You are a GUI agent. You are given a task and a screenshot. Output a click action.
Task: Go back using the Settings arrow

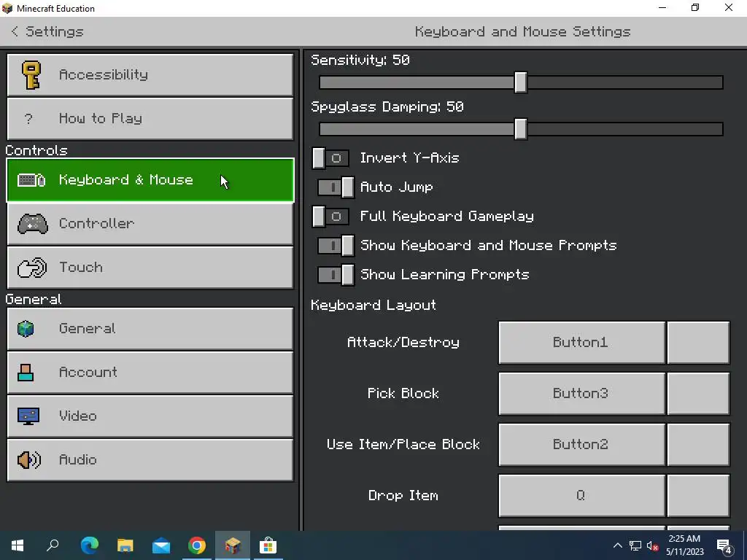[x=15, y=31]
